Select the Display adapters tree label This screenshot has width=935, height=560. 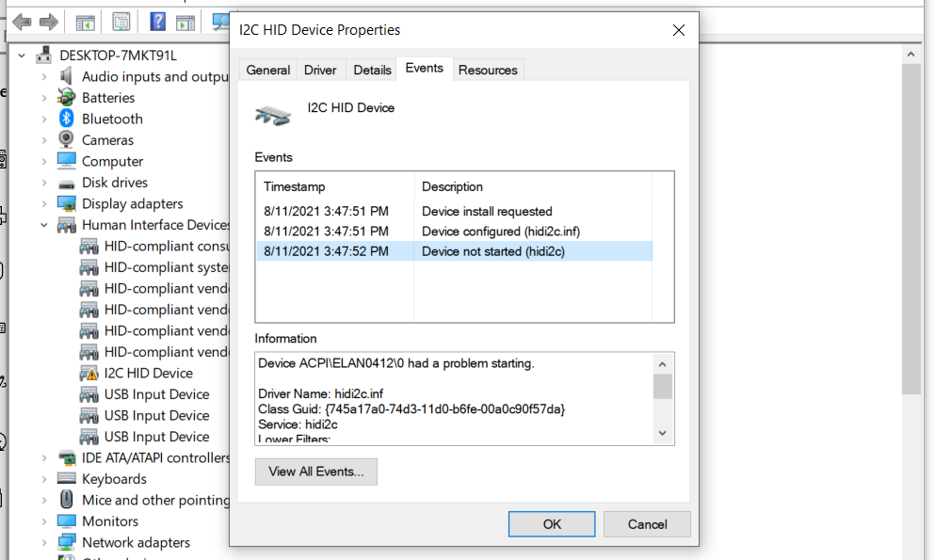pos(133,203)
